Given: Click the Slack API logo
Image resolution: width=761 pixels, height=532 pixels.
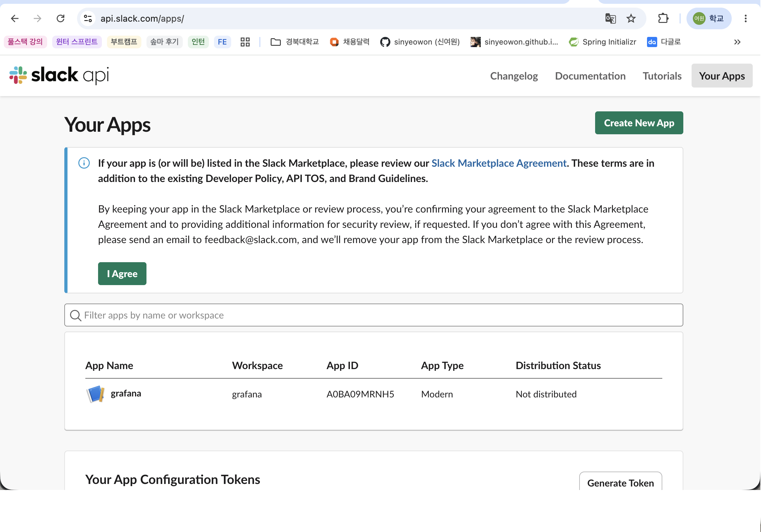Looking at the screenshot, I should tap(59, 75).
